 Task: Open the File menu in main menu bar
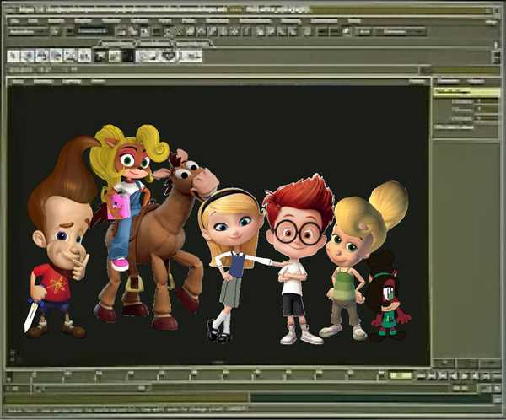click(13, 21)
